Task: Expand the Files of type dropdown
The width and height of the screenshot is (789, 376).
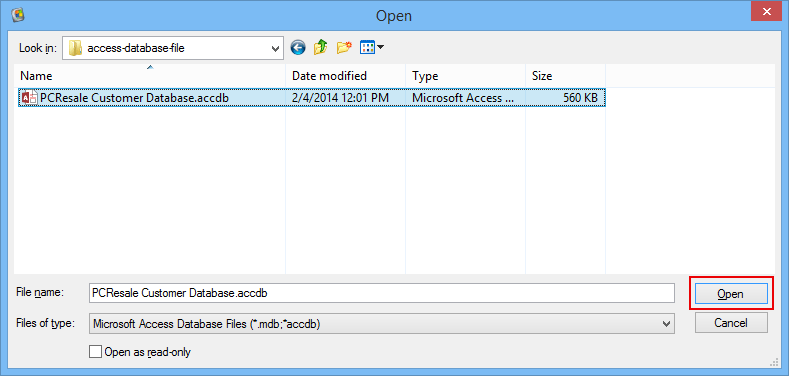Action: pos(666,324)
